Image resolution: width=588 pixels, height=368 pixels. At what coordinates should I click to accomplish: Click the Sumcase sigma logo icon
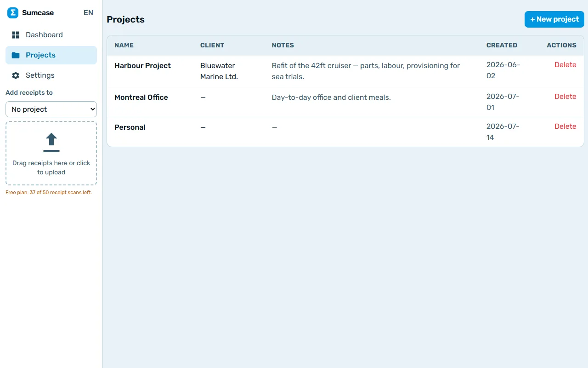[13, 13]
